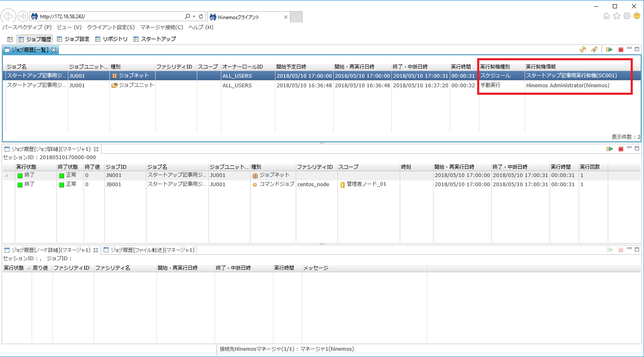Click コマンドジョブ type cell
Screen dimensions: 644x357
tap(273, 185)
